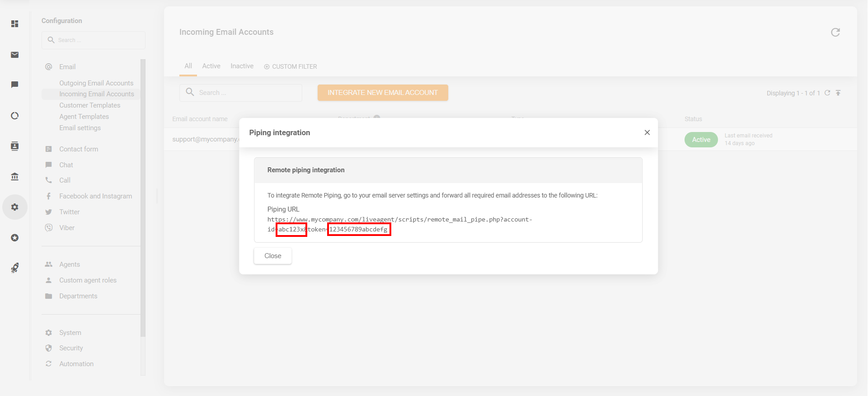The width and height of the screenshot is (868, 396).
Task: Open the Customers contact icon in the left rail
Action: coord(15,146)
